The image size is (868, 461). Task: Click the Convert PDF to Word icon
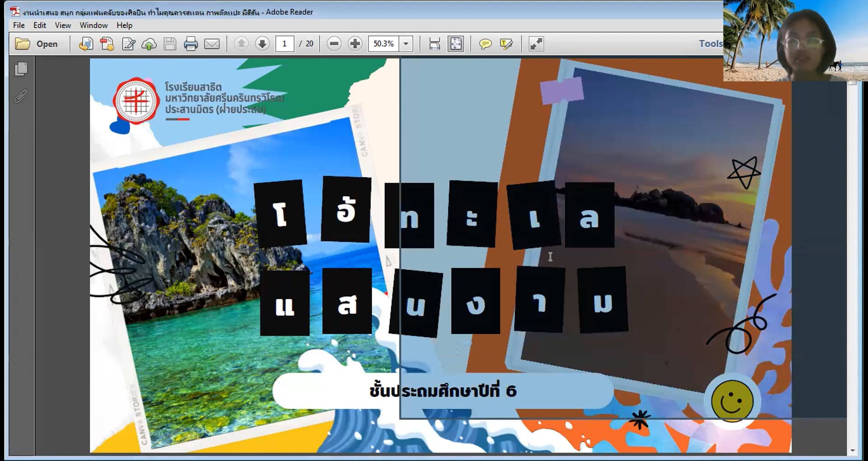click(86, 44)
